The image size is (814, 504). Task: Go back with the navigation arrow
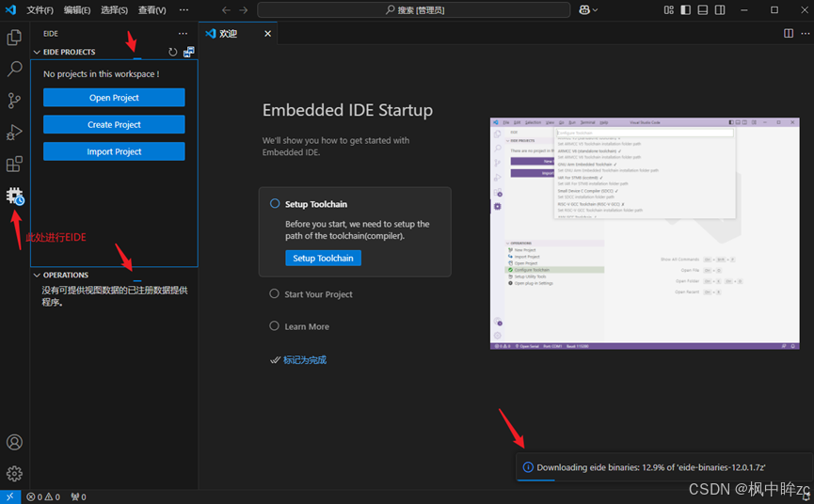click(x=226, y=9)
